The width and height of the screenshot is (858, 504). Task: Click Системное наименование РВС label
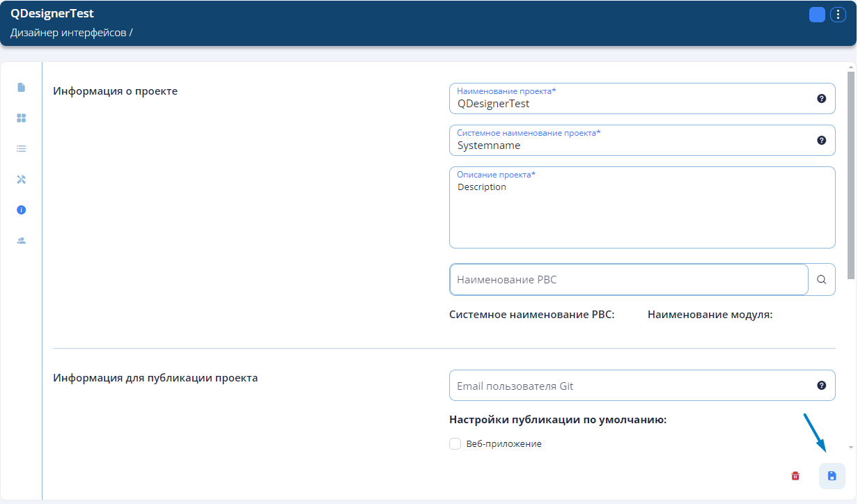pos(532,315)
